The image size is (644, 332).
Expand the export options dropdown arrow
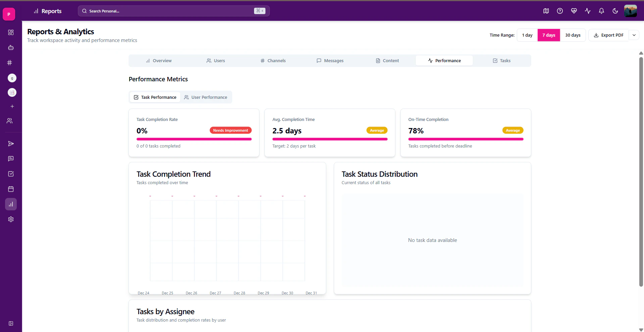click(634, 35)
